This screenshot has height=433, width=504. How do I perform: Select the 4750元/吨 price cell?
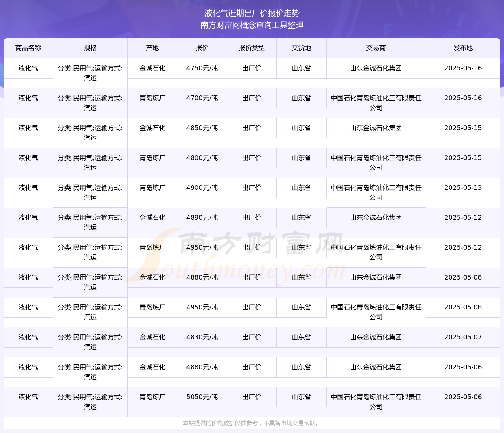[x=202, y=68]
